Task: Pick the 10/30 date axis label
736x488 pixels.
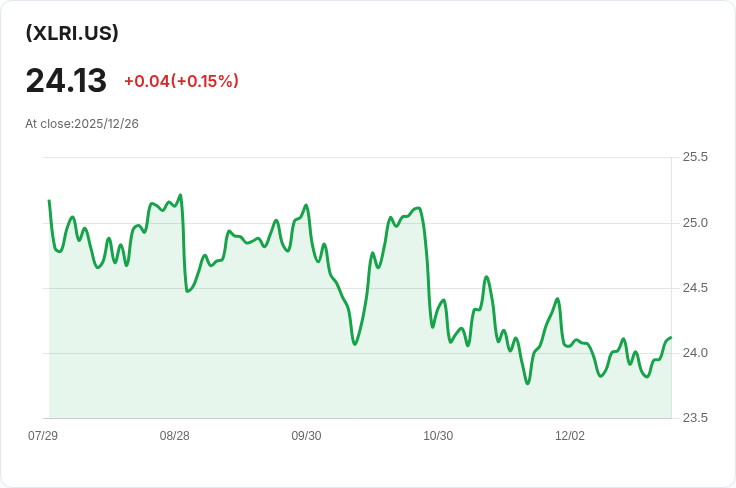Action: tap(438, 436)
